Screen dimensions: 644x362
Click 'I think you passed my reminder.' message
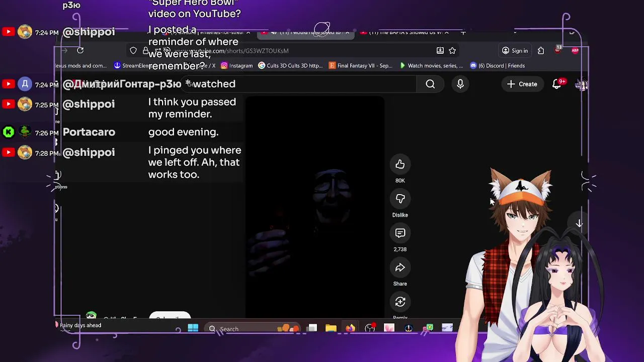point(192,108)
